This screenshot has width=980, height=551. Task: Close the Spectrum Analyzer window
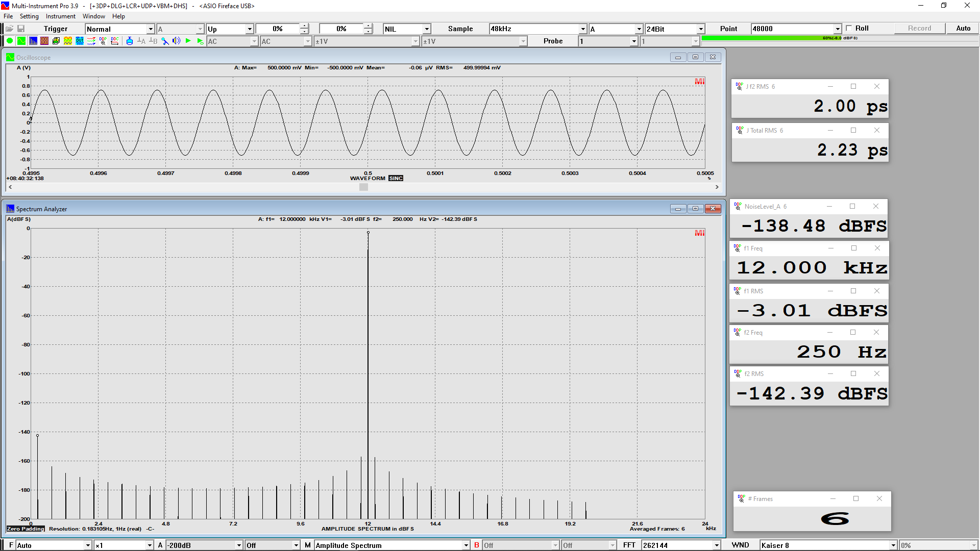[x=713, y=209]
